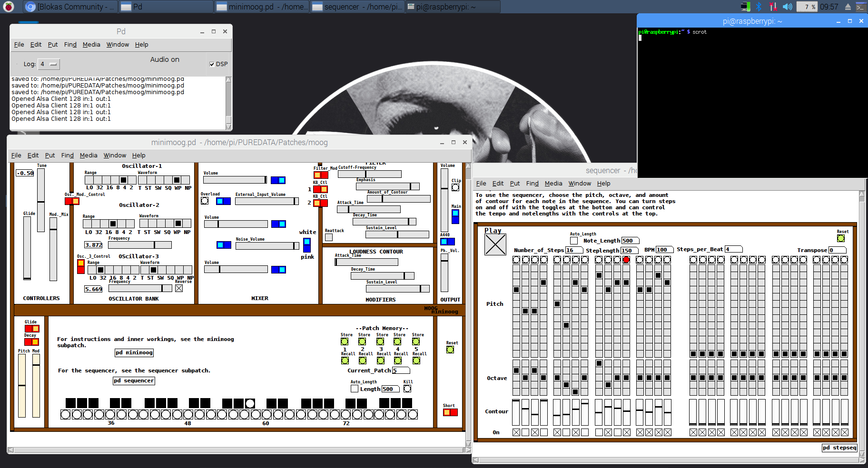Select the Oscillator-1 Range radio option 2
This screenshot has width=868, height=468.
131,180
